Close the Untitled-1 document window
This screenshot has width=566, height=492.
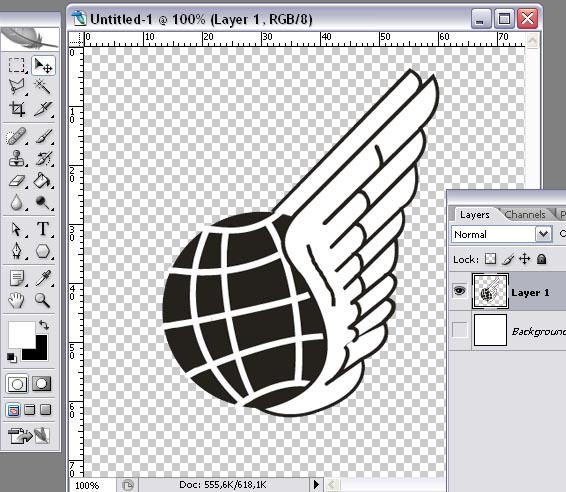(x=527, y=18)
